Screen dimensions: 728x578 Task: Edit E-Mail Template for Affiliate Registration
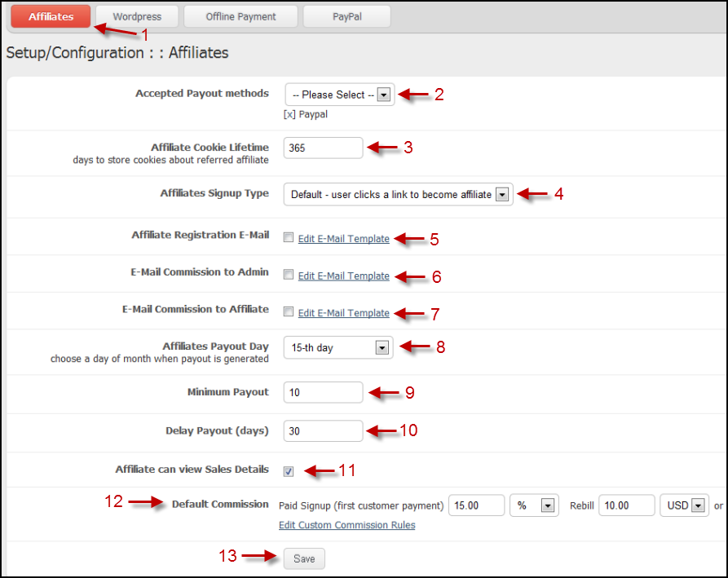343,239
